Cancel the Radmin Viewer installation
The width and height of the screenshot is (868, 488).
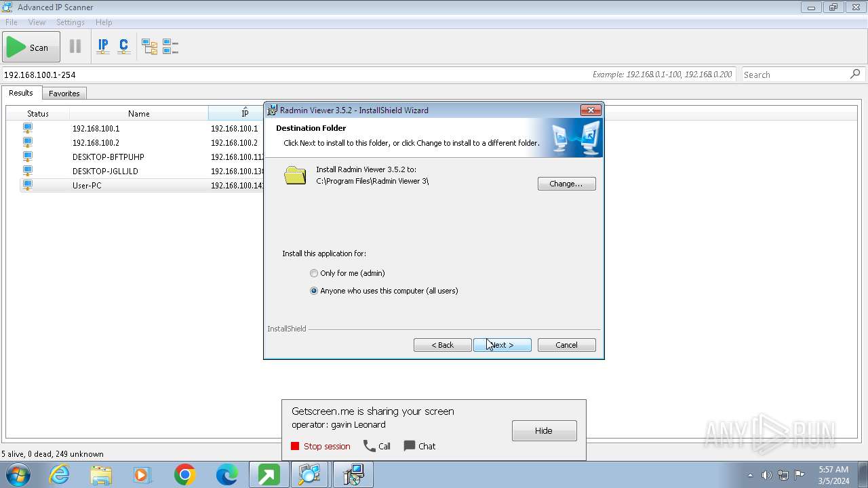(x=567, y=345)
